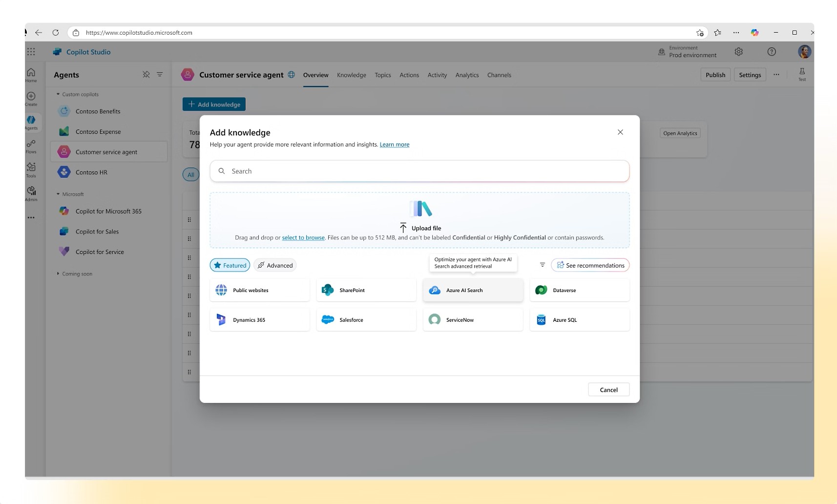Select the Dynamics 365 source tile
The width and height of the screenshot is (837, 504).
click(x=259, y=320)
